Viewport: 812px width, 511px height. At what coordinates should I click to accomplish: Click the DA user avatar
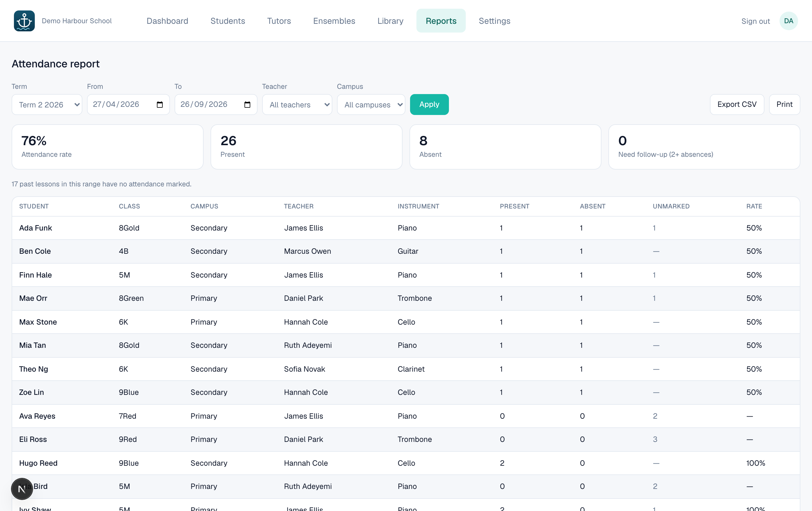(x=789, y=21)
